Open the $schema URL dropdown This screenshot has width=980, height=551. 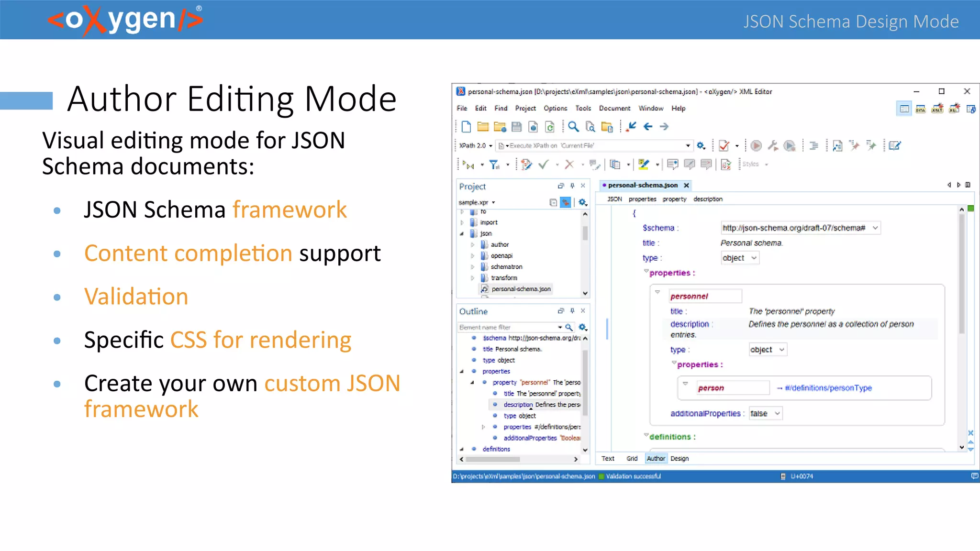[x=875, y=228]
